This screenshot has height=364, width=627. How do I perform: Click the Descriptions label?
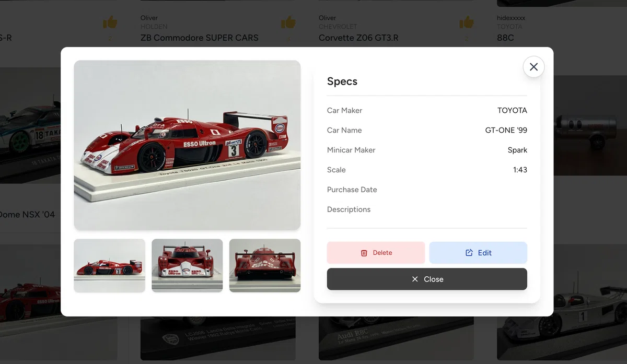[x=349, y=209]
